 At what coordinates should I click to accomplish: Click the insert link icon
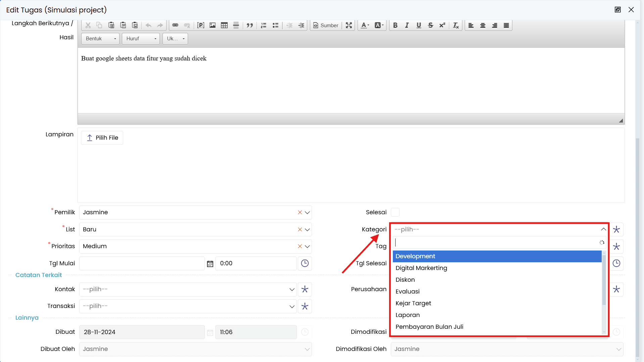175,25
